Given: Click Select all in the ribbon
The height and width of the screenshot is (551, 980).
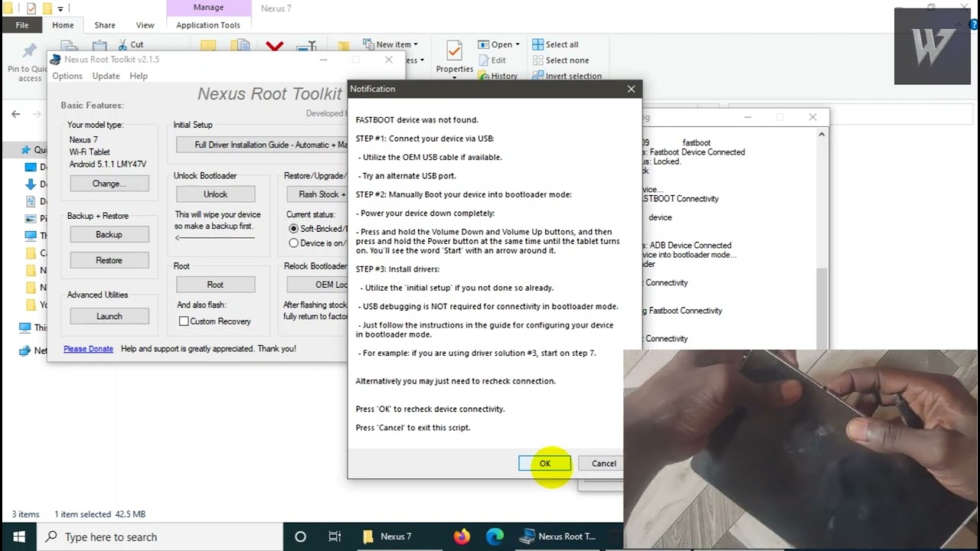Looking at the screenshot, I should 555,44.
